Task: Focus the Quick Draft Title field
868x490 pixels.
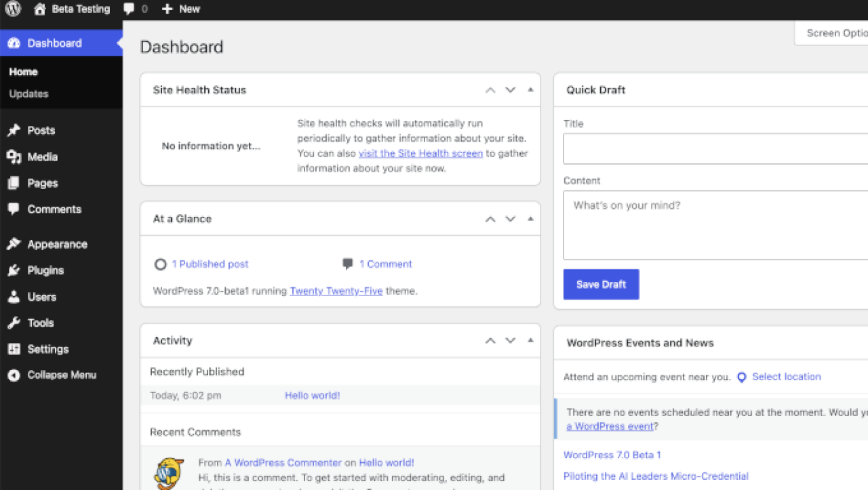Action: (x=715, y=148)
